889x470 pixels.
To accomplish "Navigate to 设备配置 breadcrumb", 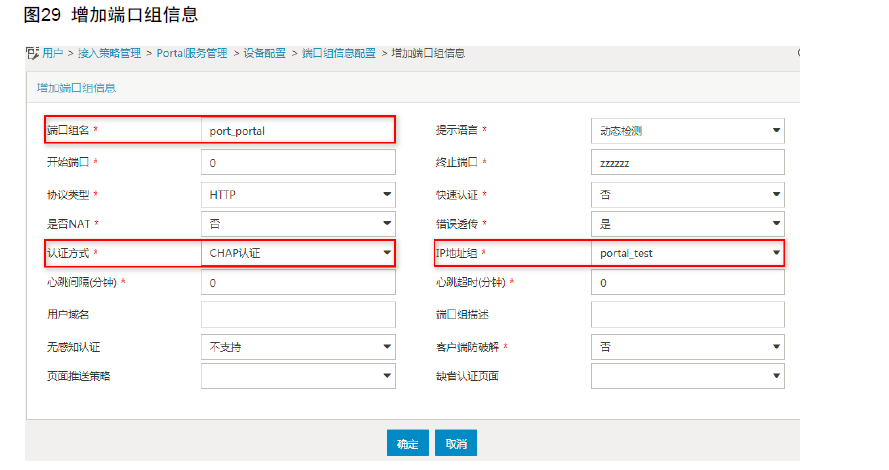I will click(x=267, y=53).
